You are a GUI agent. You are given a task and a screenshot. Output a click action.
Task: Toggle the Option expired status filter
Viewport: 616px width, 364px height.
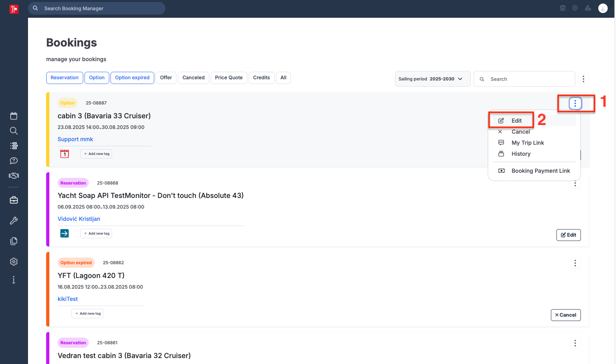[x=132, y=78]
